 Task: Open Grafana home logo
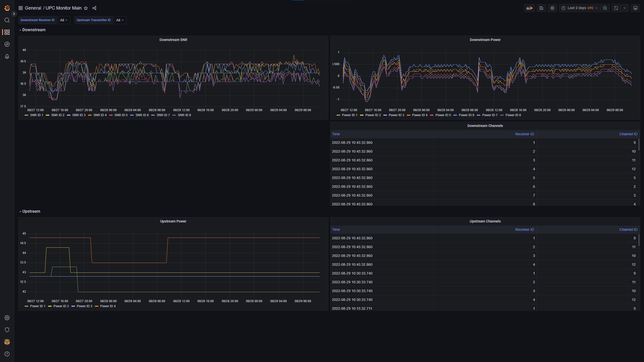point(7,8)
